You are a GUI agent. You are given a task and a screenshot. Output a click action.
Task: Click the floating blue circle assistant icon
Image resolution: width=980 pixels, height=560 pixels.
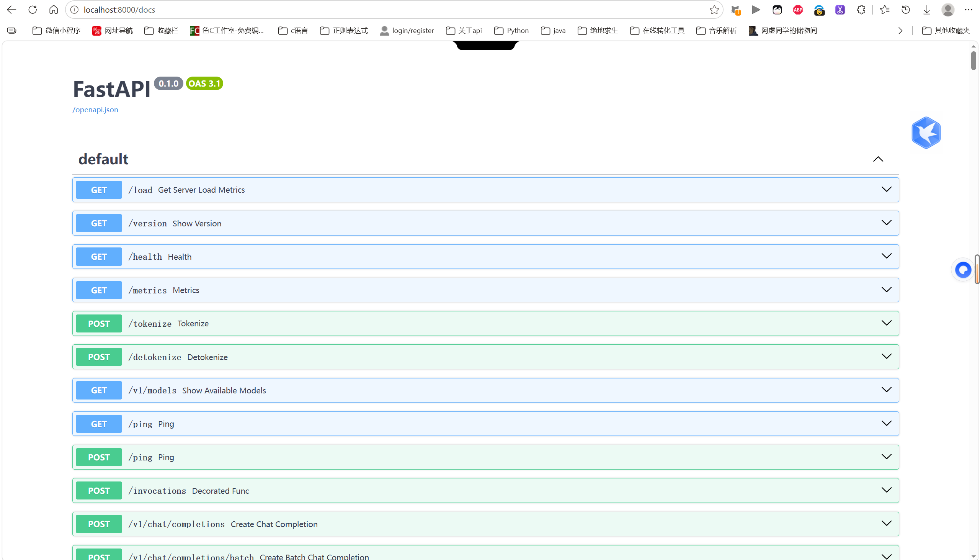pyautogui.click(x=963, y=270)
